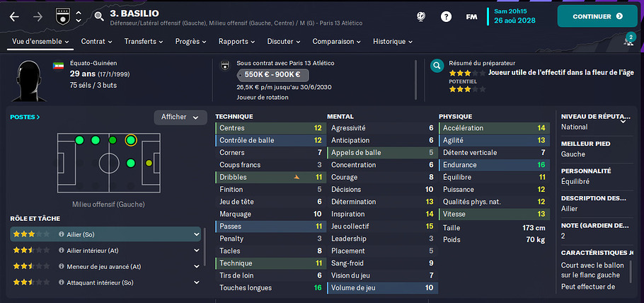The image size is (644, 303).
Task: Click the FM logo menu
Action: (471, 16)
